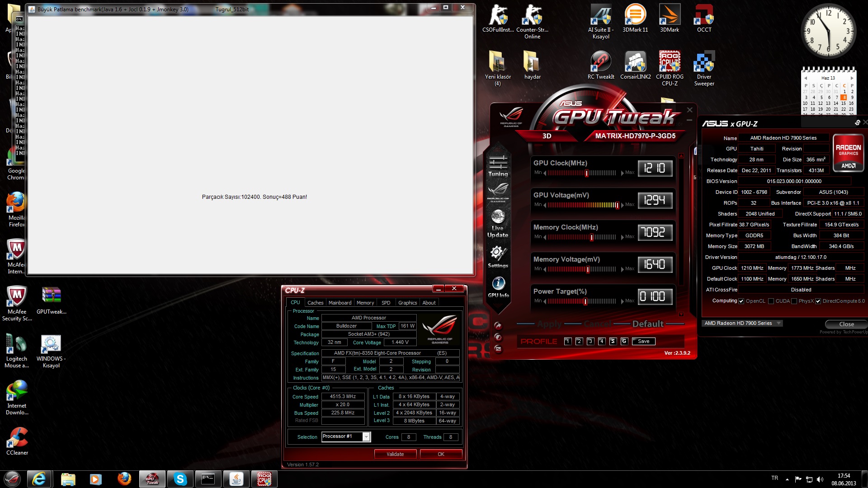The image size is (868, 488).
Task: Open McAfee Security Scan shortcut
Action: tap(17, 303)
